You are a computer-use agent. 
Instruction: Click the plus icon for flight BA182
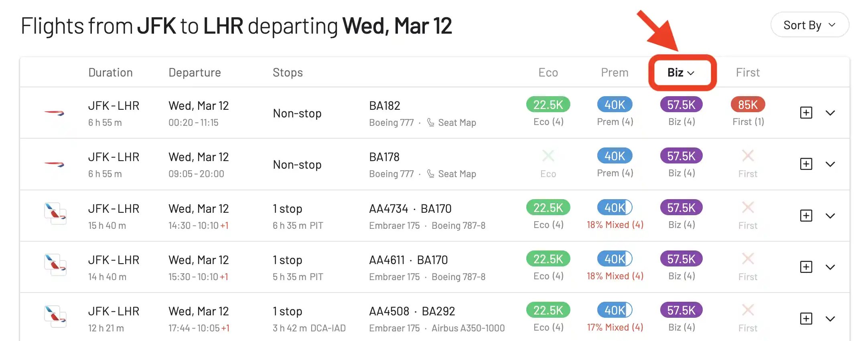pos(806,113)
